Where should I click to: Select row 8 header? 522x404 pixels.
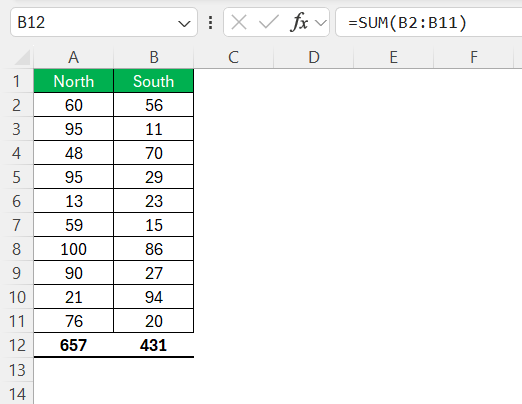click(x=17, y=249)
